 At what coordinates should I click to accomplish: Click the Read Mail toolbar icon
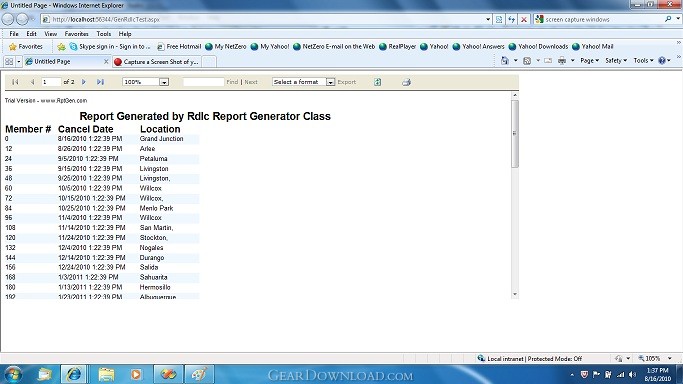[548, 61]
